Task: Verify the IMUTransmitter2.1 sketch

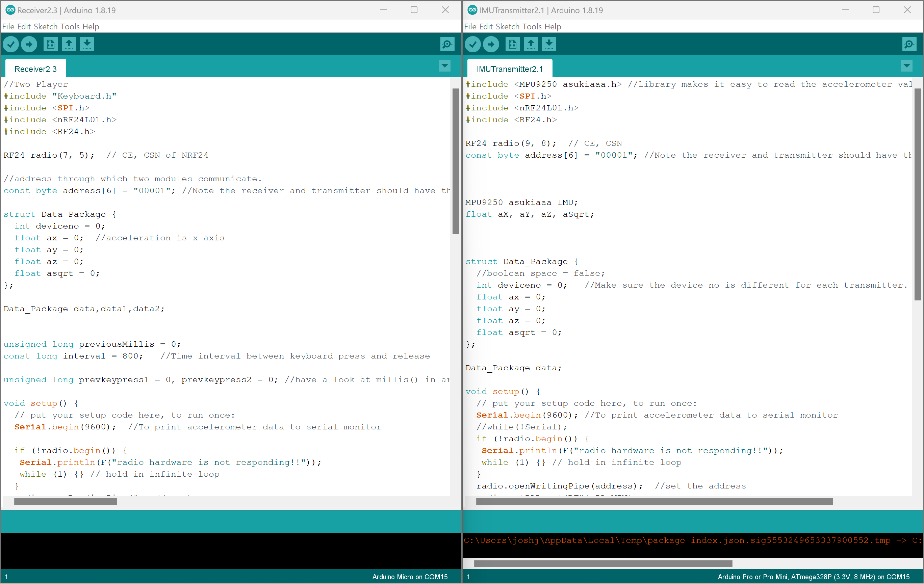Action: coord(472,44)
